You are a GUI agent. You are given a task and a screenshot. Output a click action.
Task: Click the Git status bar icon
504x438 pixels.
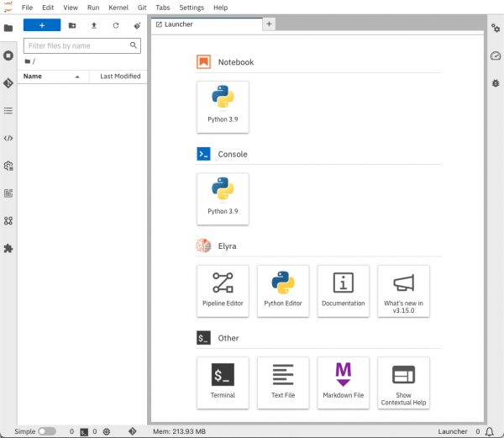pyautogui.click(x=133, y=431)
